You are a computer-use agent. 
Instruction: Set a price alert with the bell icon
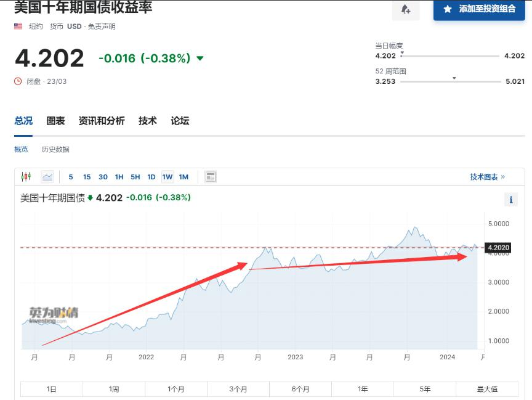406,10
